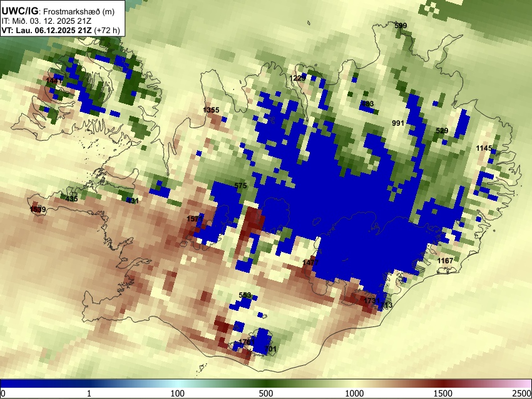Select the 1477 value label
Image resolution: width=532 pixels, height=399 pixels.
pyautogui.click(x=310, y=263)
